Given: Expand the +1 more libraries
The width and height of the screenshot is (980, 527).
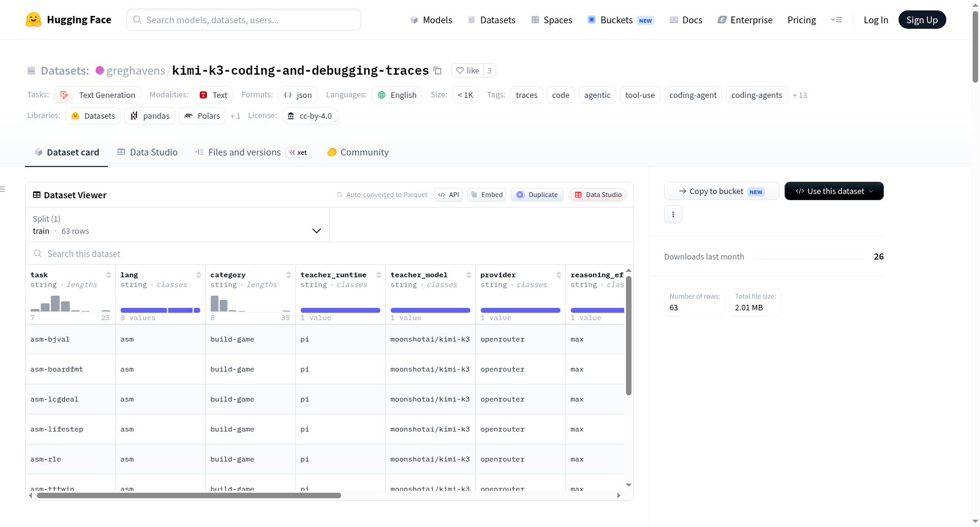Looking at the screenshot, I should click(x=235, y=116).
